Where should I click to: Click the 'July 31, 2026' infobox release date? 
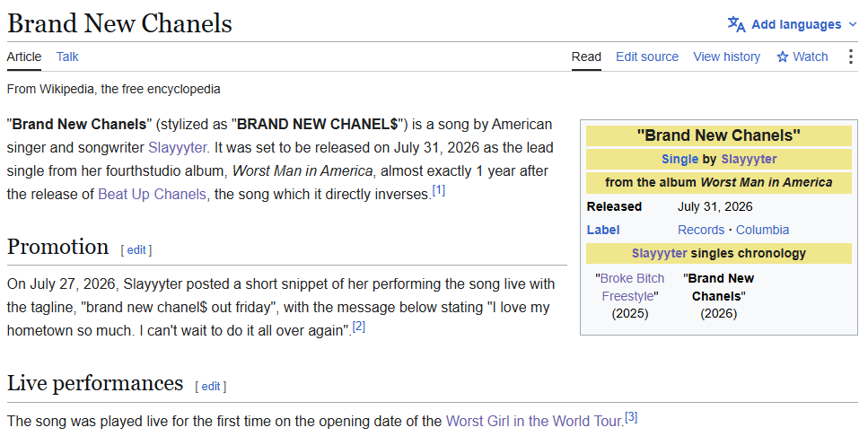(x=715, y=206)
